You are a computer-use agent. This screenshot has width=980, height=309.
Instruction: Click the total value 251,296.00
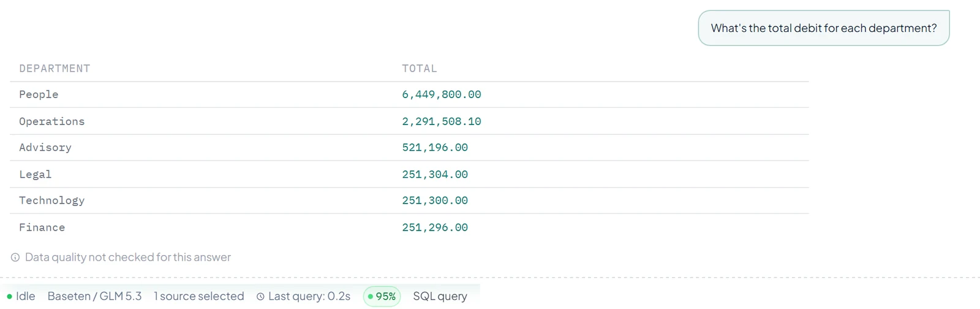click(435, 227)
